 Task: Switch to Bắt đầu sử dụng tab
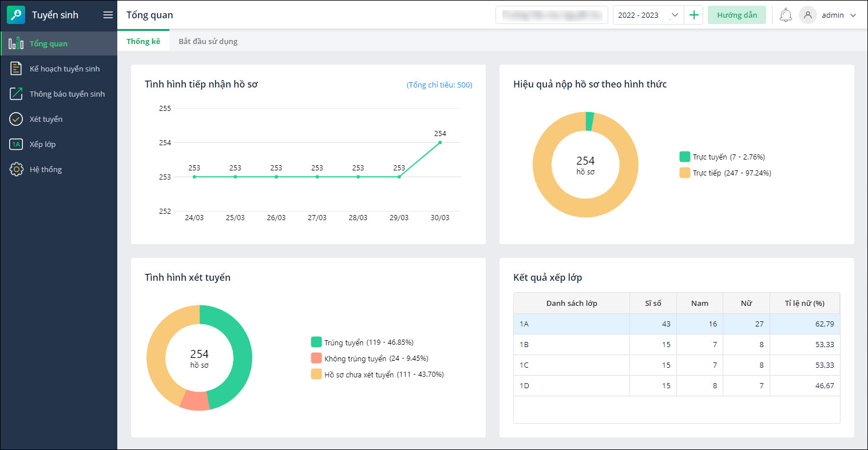tap(208, 41)
